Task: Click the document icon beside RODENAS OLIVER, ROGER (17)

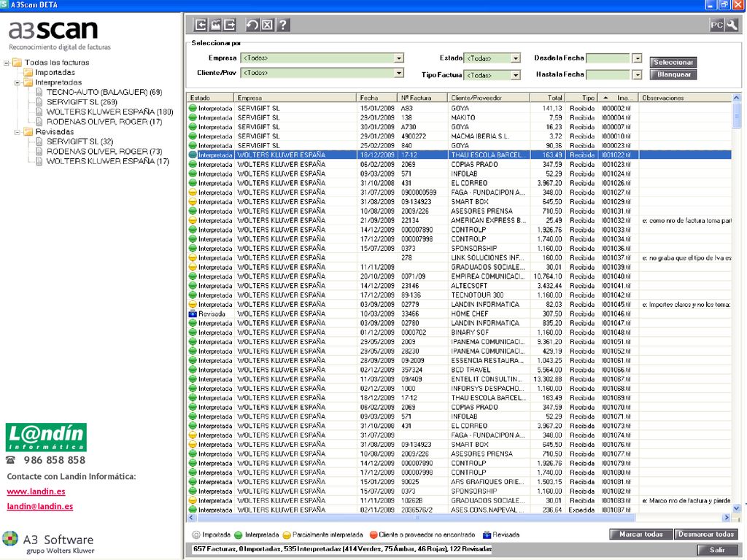Action: (39, 122)
